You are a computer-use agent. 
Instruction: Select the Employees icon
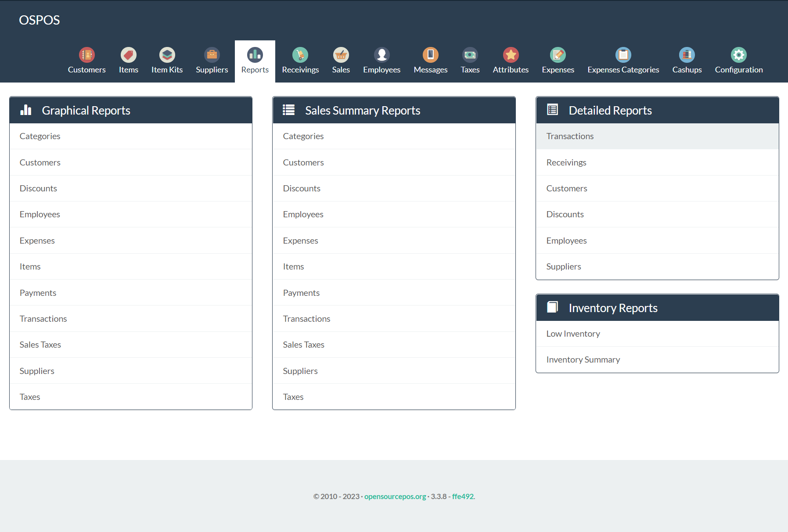[381, 54]
